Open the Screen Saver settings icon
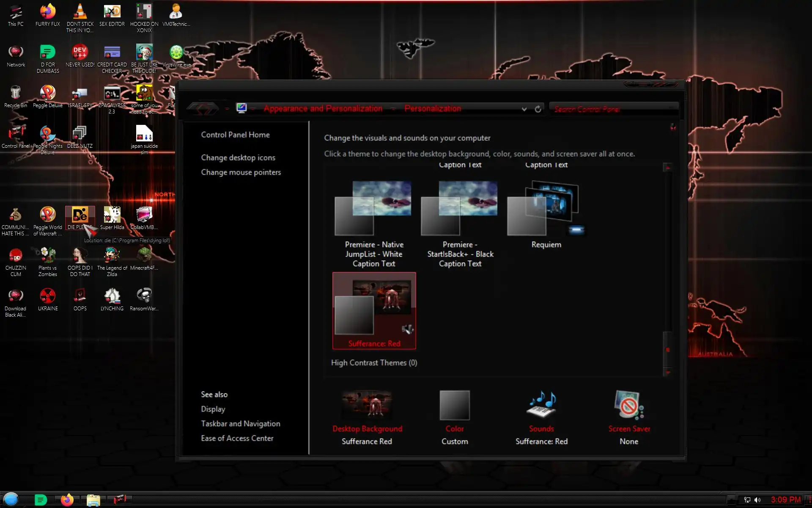 coord(628,405)
